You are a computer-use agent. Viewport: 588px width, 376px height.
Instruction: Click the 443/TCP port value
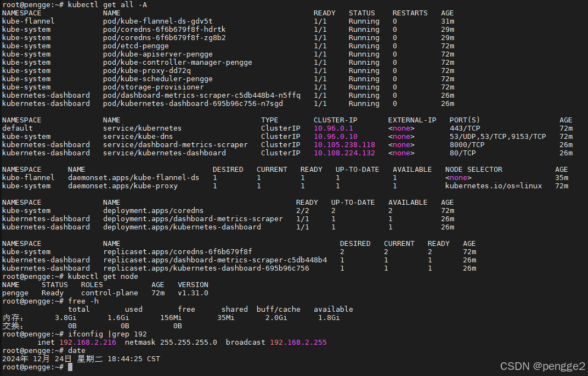click(465, 128)
